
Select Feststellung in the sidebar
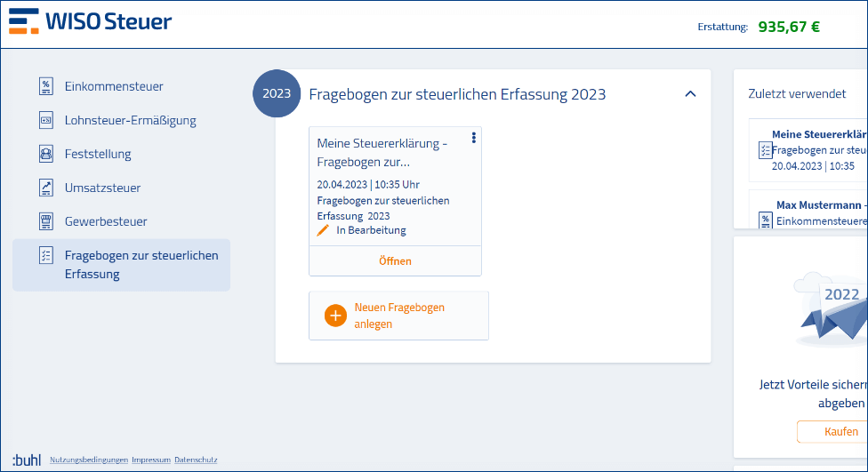98,154
